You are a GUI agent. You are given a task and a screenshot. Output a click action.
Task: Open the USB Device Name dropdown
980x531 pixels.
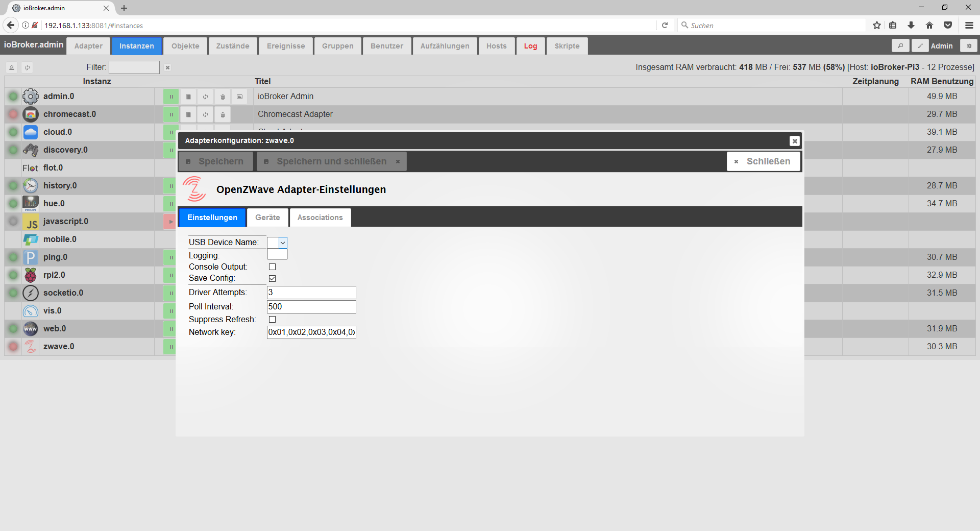tap(277, 243)
